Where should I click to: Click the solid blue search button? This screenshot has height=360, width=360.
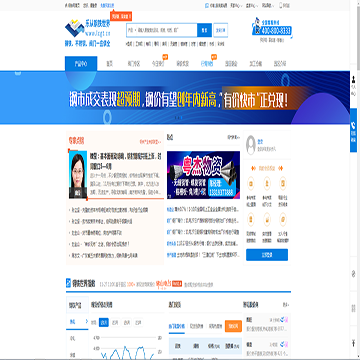click(x=204, y=30)
